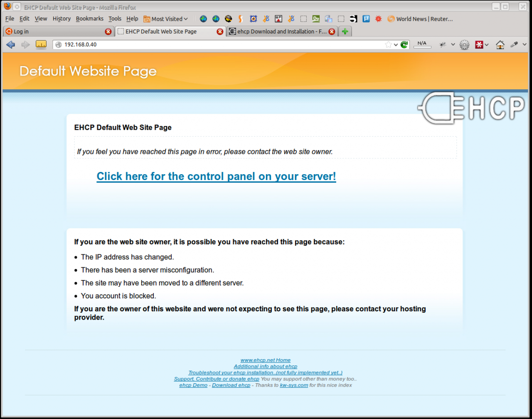Open the Edit menu
This screenshot has height=419, width=532.
tap(25, 19)
